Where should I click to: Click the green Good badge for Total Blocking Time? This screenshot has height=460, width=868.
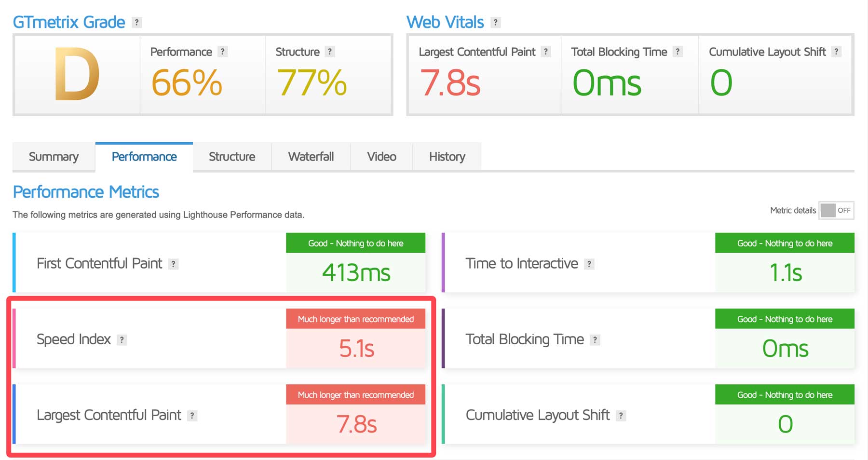[784, 319]
